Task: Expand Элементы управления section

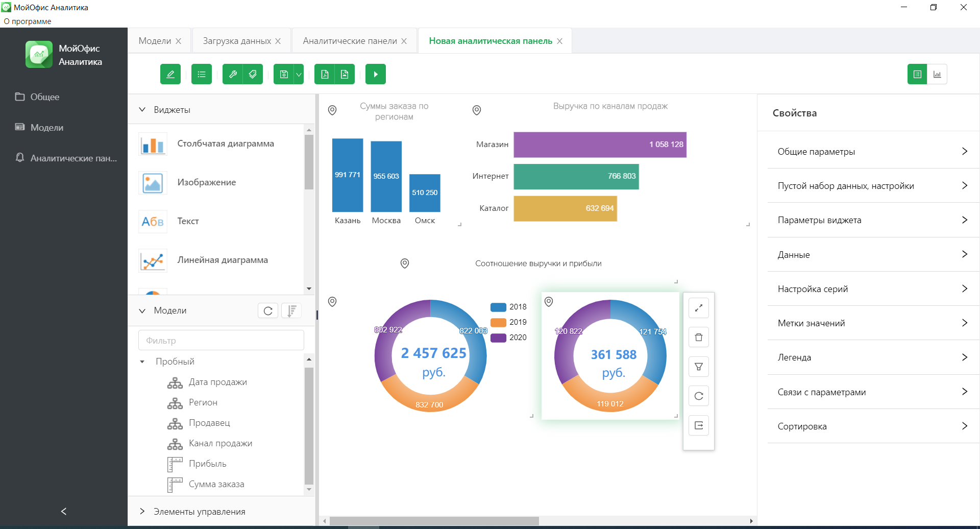Action: click(x=142, y=512)
